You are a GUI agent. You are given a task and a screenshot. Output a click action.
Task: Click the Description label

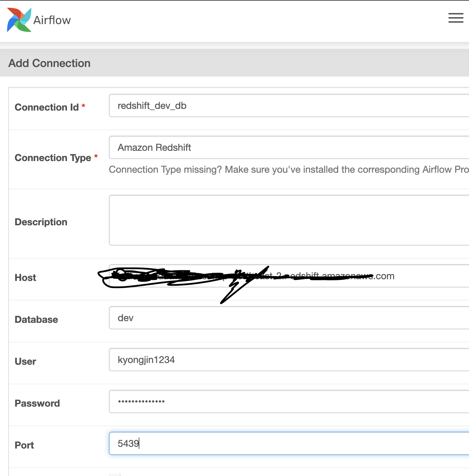[41, 222]
